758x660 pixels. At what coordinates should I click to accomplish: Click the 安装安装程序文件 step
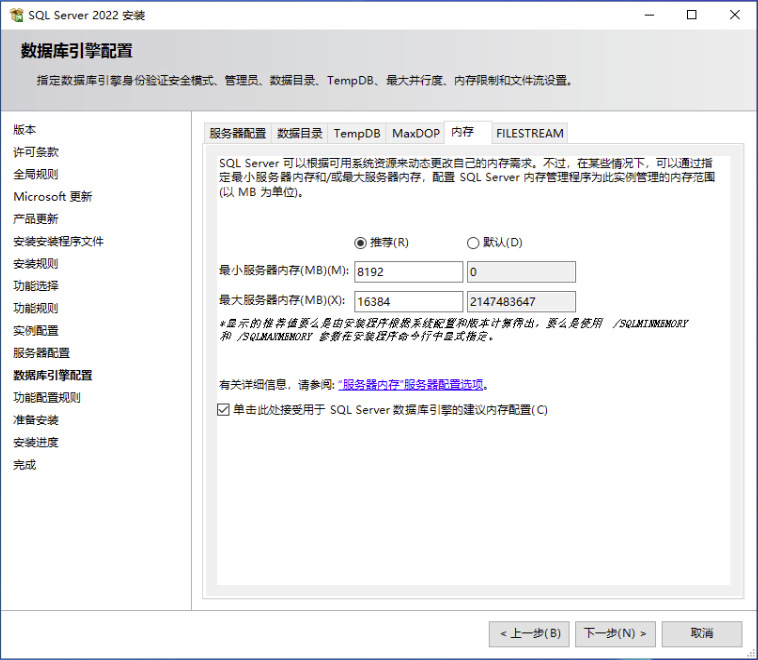tap(58, 241)
